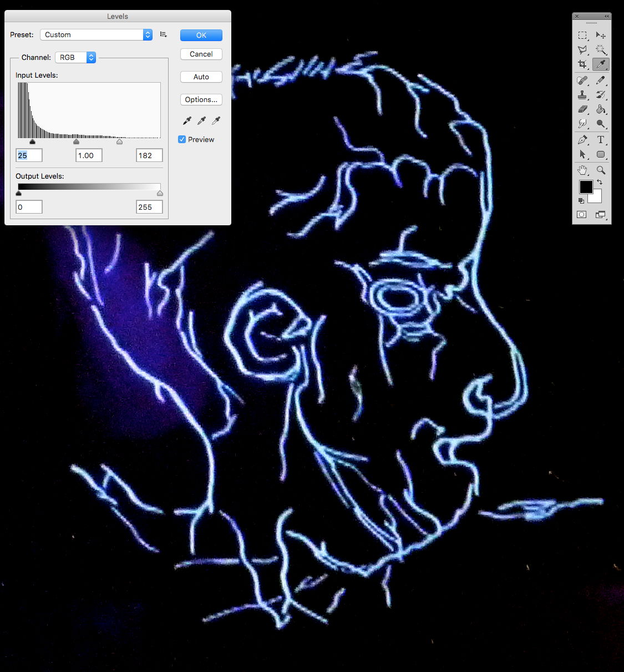Image resolution: width=624 pixels, height=672 pixels.
Task: Close the toolbox panel
Action: [x=577, y=16]
